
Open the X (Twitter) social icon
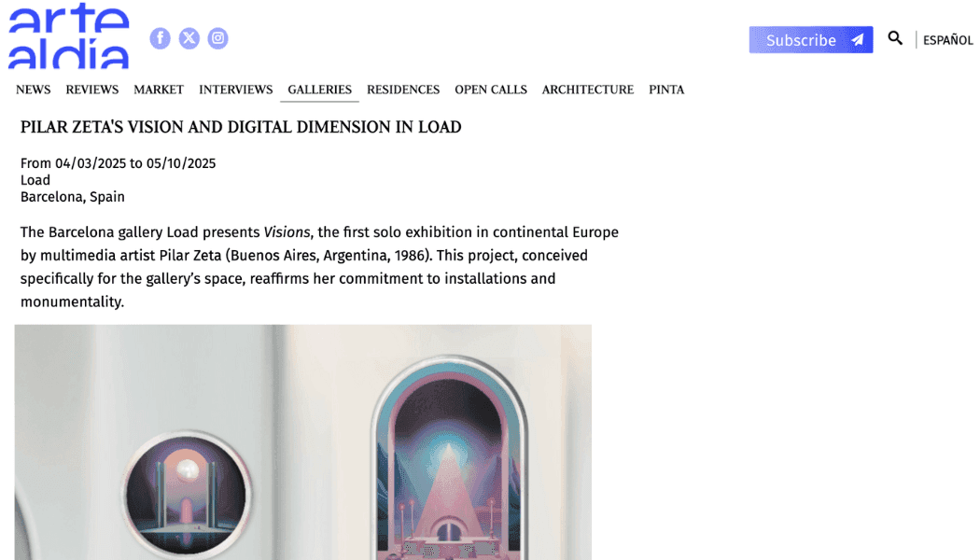[x=189, y=38]
